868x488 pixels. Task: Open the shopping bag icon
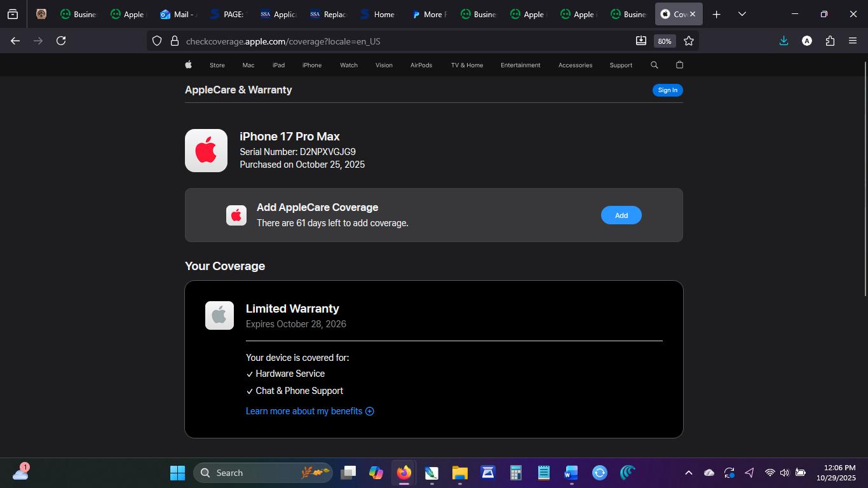click(679, 65)
